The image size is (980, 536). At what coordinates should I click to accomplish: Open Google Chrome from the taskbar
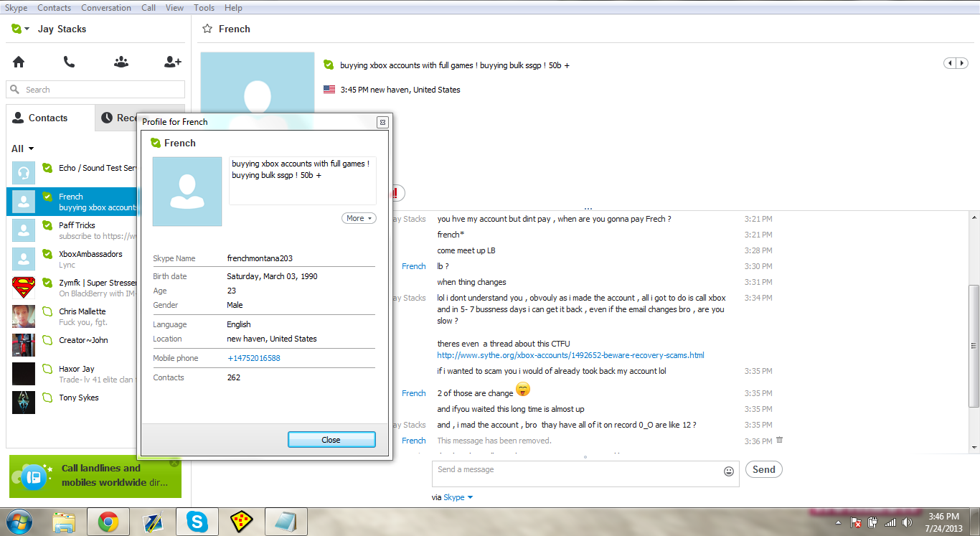pyautogui.click(x=108, y=522)
